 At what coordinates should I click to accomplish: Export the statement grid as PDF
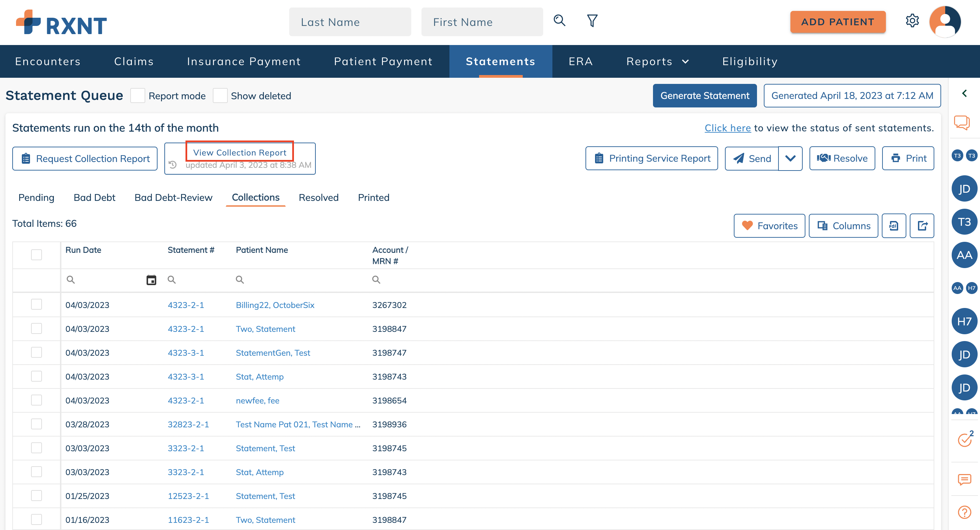(894, 225)
